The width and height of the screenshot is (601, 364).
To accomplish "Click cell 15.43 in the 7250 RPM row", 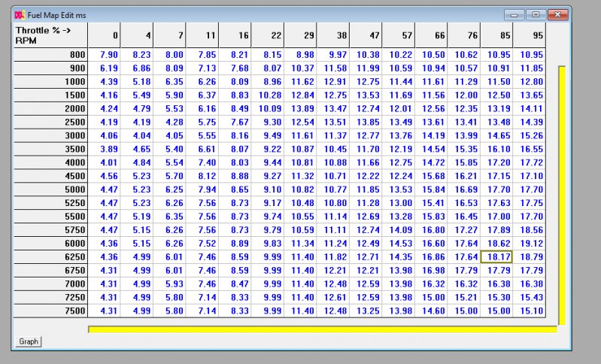I will [530, 297].
